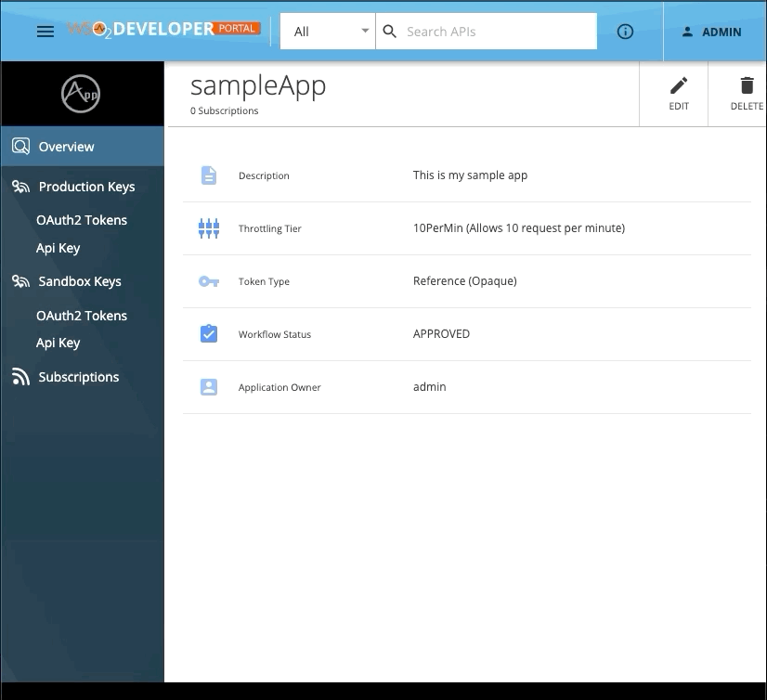Viewport: 767px width, 700px height.
Task: Open OAuth2 Tokens under Sandbox Keys
Action: (x=82, y=316)
